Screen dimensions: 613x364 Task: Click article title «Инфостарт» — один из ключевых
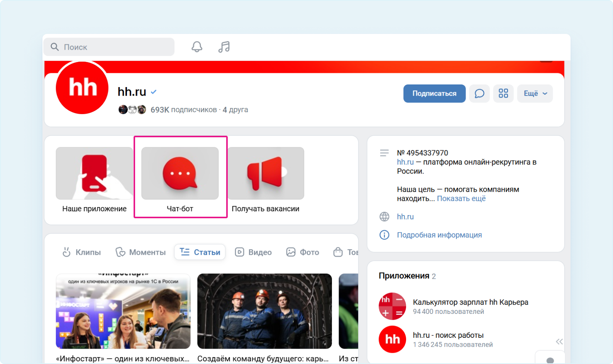[123, 359]
